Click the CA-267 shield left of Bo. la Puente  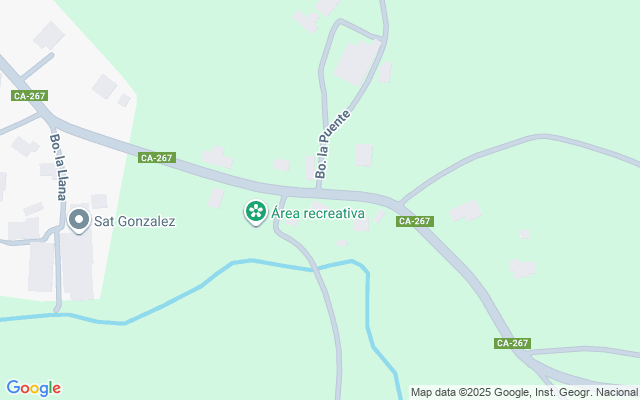157,158
